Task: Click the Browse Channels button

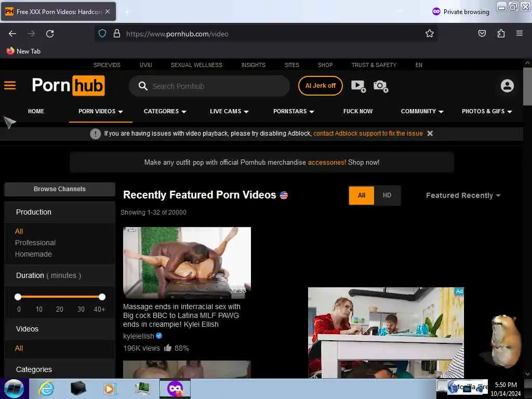Action: pyautogui.click(x=60, y=189)
